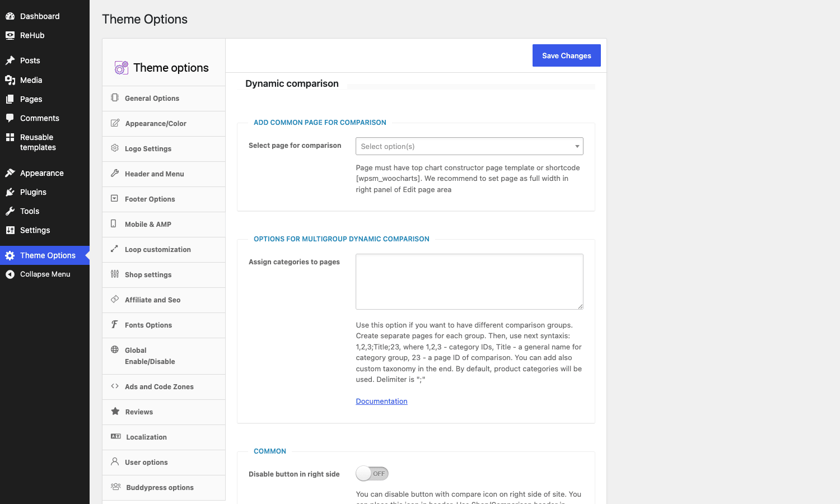Click the Collapse Menu arrow icon
This screenshot has height=504, width=840.
(x=10, y=274)
